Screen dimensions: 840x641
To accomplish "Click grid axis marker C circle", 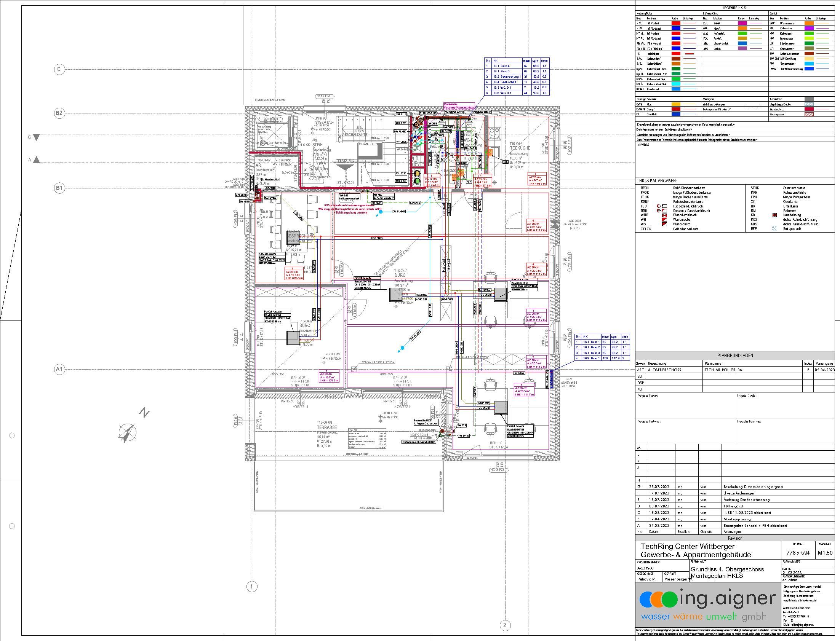I will [x=59, y=69].
